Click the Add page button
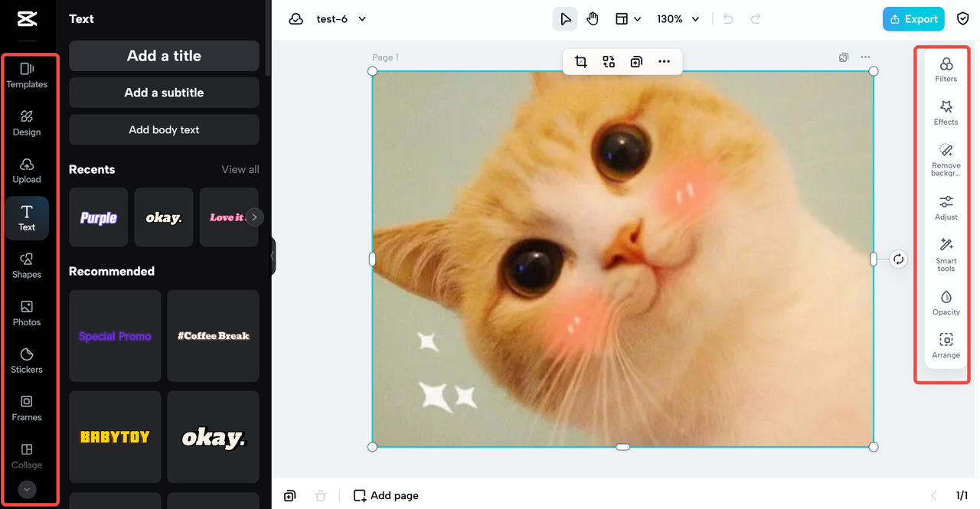This screenshot has width=980, height=509. click(x=386, y=496)
